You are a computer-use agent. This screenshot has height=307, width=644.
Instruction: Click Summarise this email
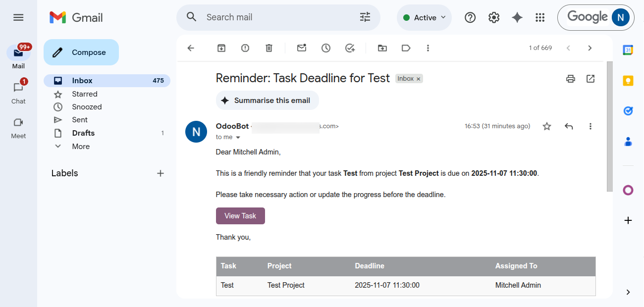coord(267,101)
